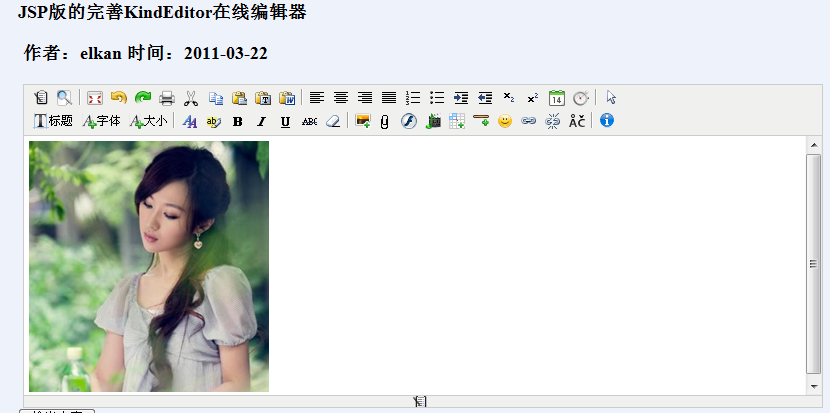The image size is (830, 413).
Task: Justify text on both sides
Action: click(389, 98)
